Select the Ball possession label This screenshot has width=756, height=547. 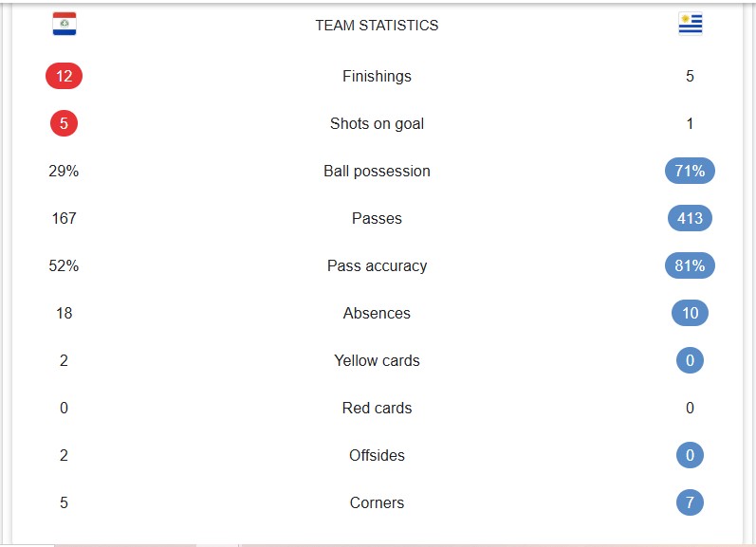point(377,171)
